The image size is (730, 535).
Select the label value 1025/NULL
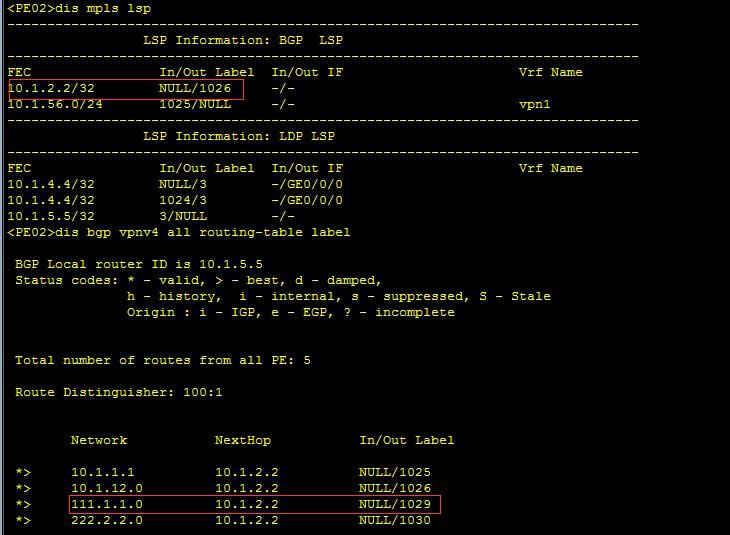195,104
